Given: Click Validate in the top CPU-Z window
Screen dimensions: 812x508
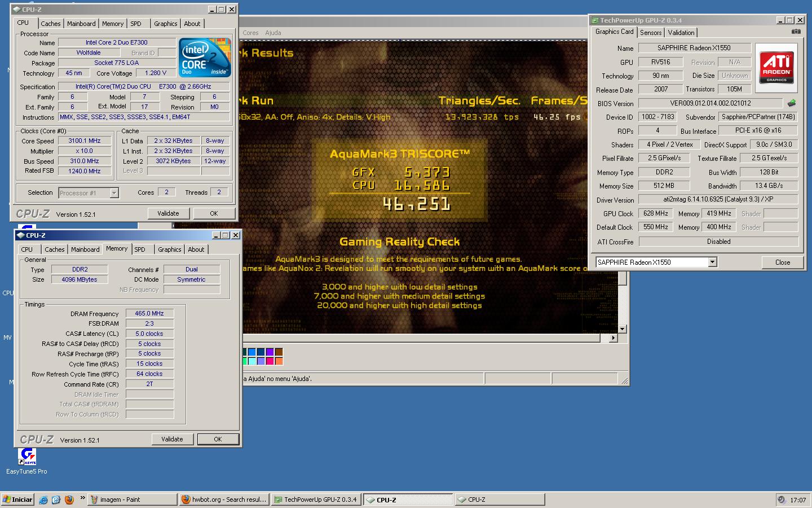Looking at the screenshot, I should [168, 213].
